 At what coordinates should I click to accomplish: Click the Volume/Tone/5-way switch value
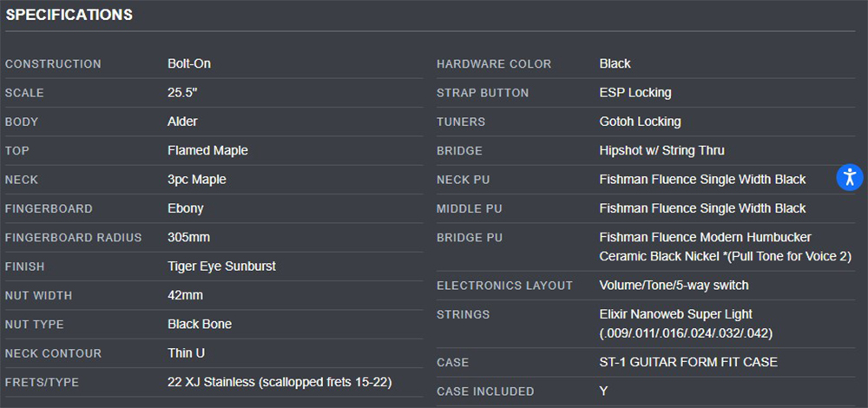coord(674,286)
